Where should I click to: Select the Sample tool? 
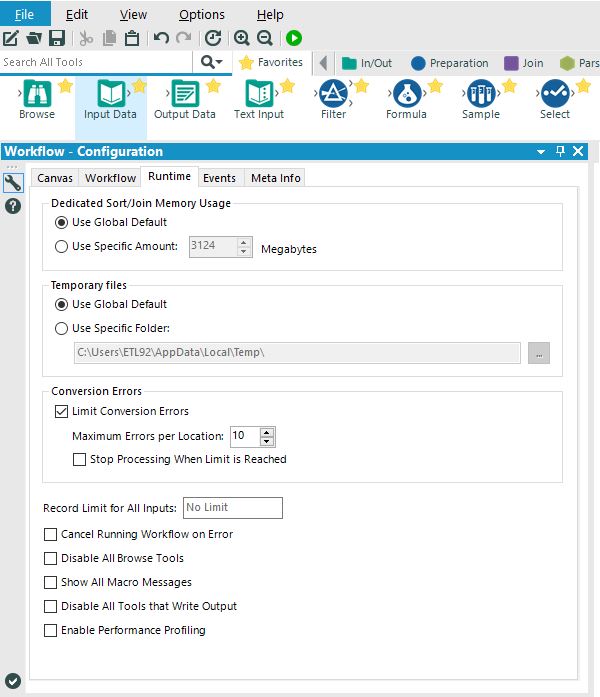[x=481, y=100]
